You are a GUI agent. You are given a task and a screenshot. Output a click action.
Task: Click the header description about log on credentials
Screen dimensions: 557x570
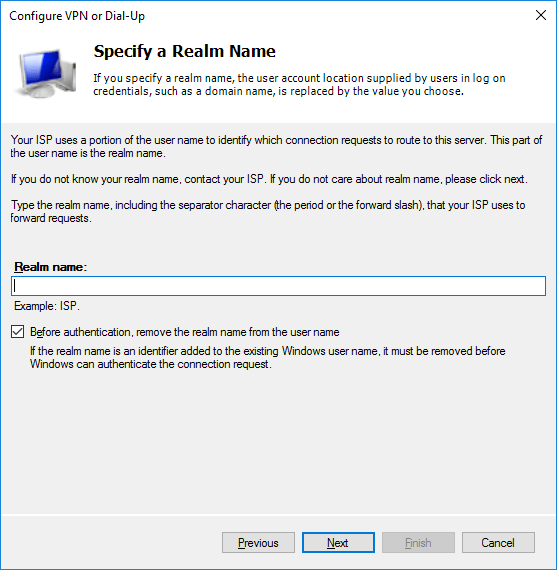pyautogui.click(x=299, y=84)
